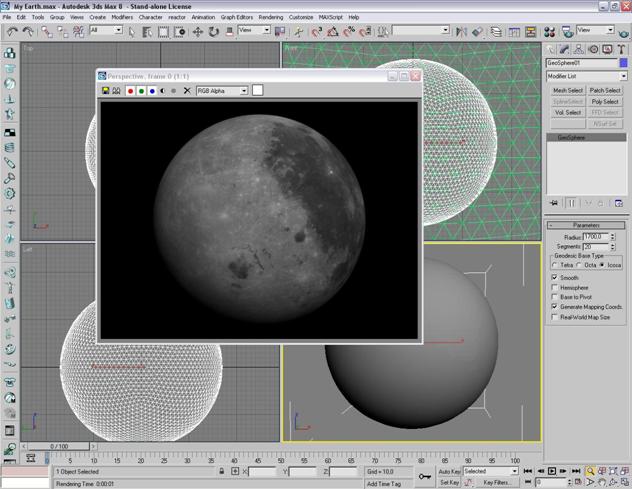Click the Mesh Select button
632x489 pixels.
568,90
